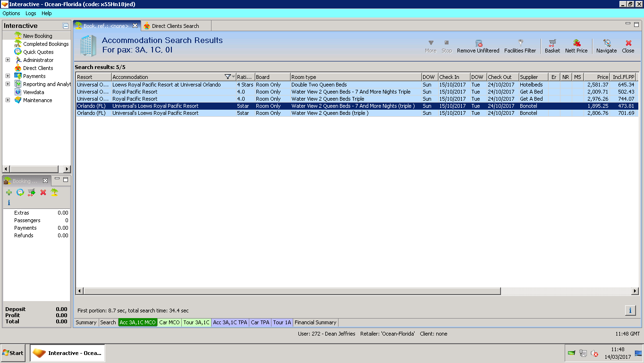Open the Financial Summary tab
644x363 pixels.
315,322
